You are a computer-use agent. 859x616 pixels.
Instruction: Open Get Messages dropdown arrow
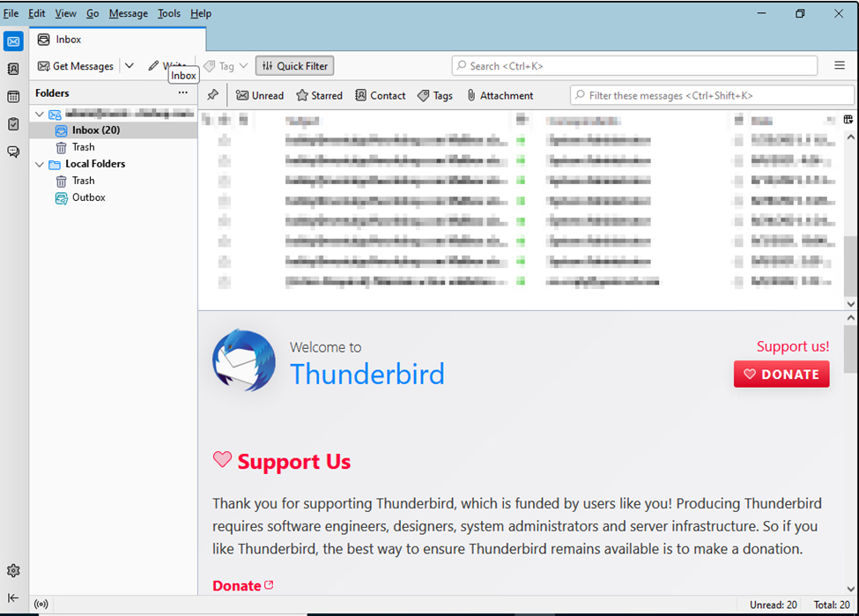coord(130,66)
